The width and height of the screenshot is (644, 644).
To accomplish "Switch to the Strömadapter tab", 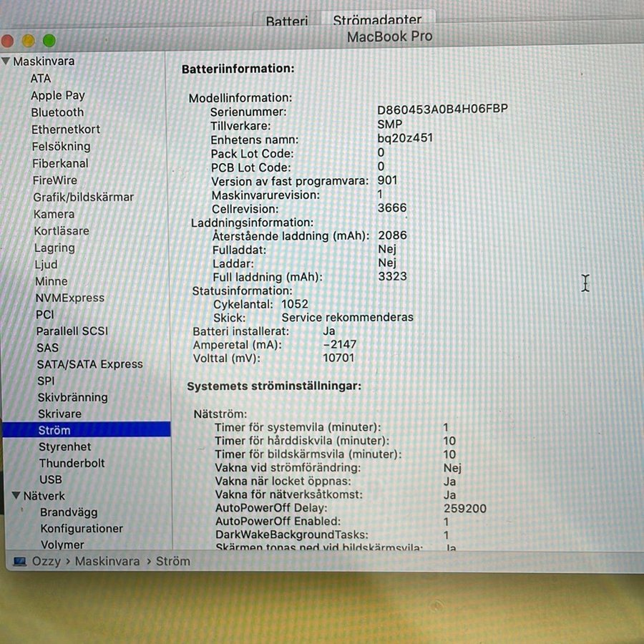I will (x=377, y=20).
